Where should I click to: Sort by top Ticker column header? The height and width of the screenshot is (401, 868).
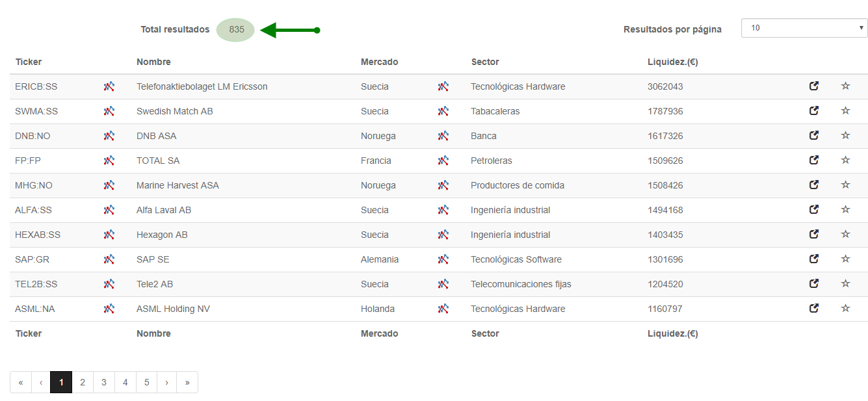pyautogui.click(x=29, y=62)
